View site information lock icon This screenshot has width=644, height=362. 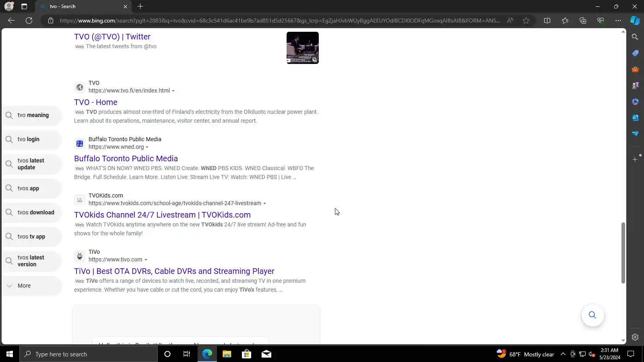51,21
